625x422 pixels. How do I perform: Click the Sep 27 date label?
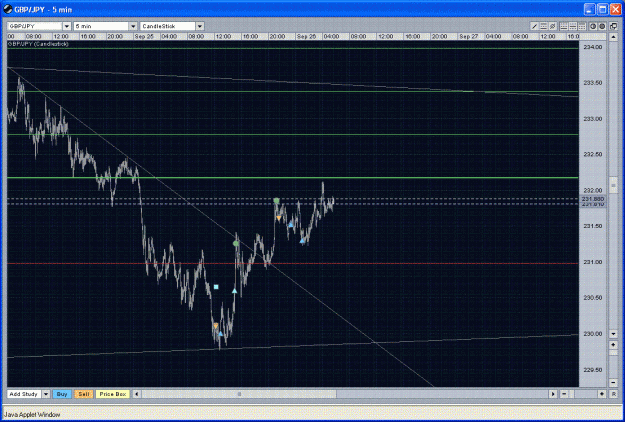[468, 36]
